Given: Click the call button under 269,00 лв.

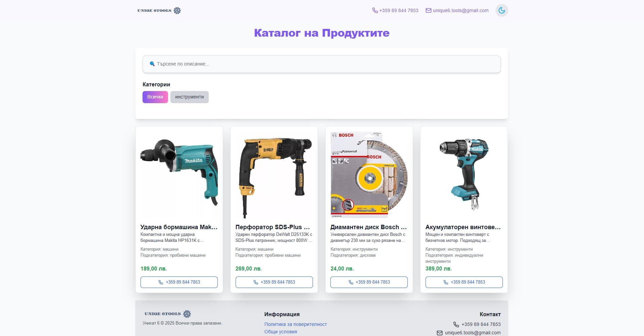Looking at the screenshot, I should pyautogui.click(x=274, y=282).
